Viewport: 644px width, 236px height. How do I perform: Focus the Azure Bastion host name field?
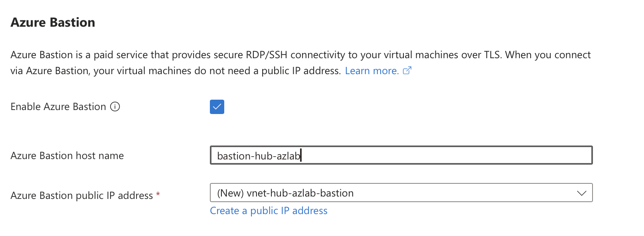pyautogui.click(x=401, y=155)
